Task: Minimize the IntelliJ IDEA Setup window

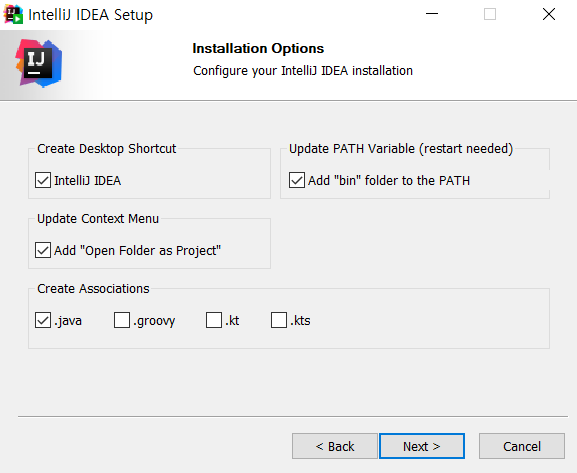Action: (x=432, y=14)
